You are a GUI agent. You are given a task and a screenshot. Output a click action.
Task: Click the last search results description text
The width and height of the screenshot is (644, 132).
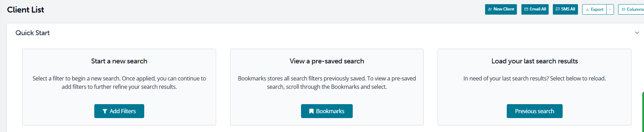point(534,78)
